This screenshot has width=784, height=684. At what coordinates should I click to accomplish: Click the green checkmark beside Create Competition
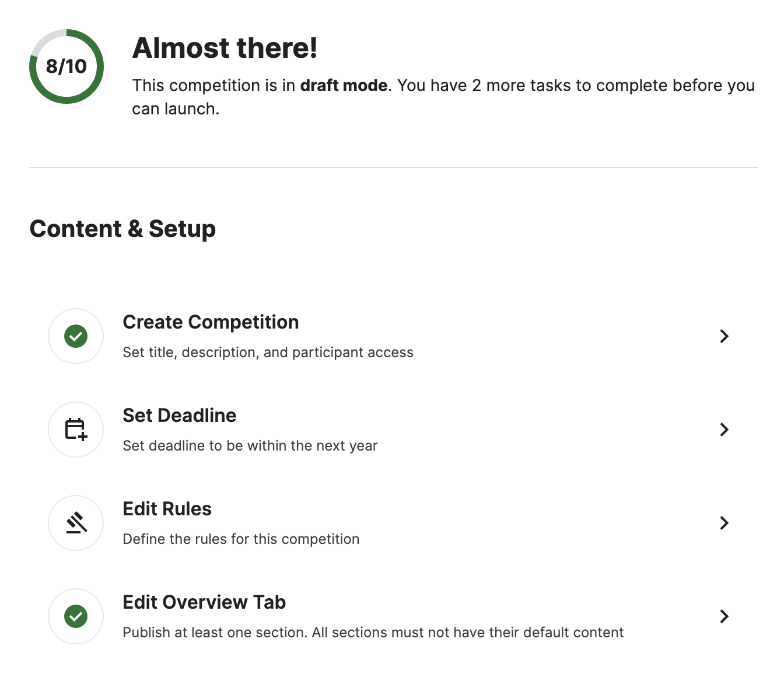point(76,336)
